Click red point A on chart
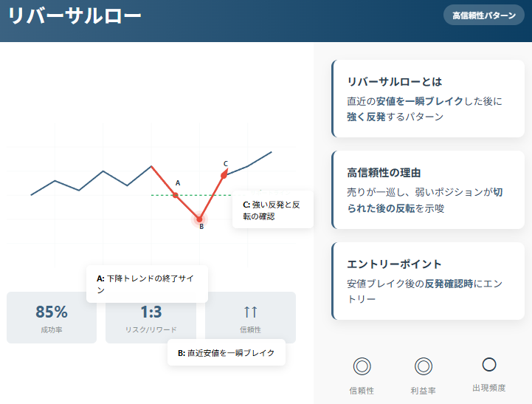This screenshot has width=532, height=404. pos(175,195)
